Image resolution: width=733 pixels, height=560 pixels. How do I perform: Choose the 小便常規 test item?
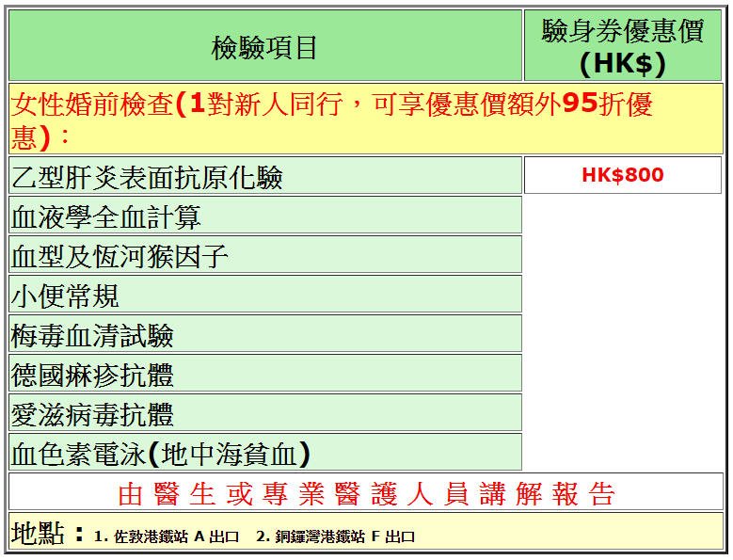click(66, 296)
